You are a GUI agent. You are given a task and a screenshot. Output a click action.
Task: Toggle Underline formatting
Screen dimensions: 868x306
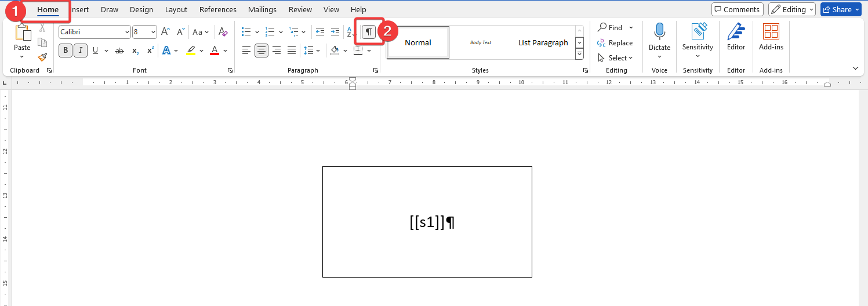[x=95, y=51]
